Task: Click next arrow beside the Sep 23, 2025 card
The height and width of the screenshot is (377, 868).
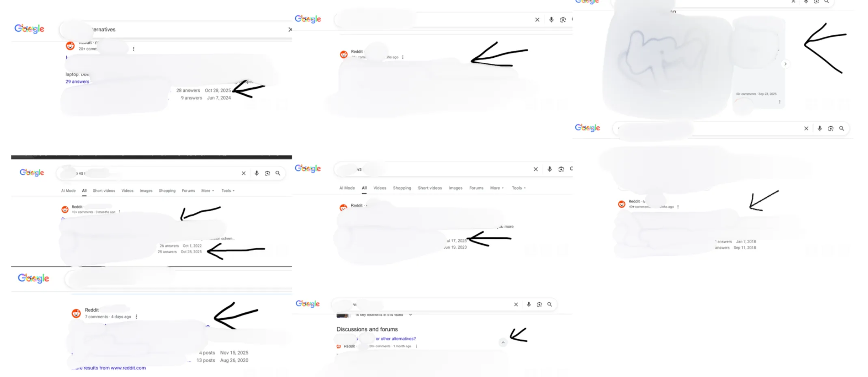Action: tap(786, 64)
